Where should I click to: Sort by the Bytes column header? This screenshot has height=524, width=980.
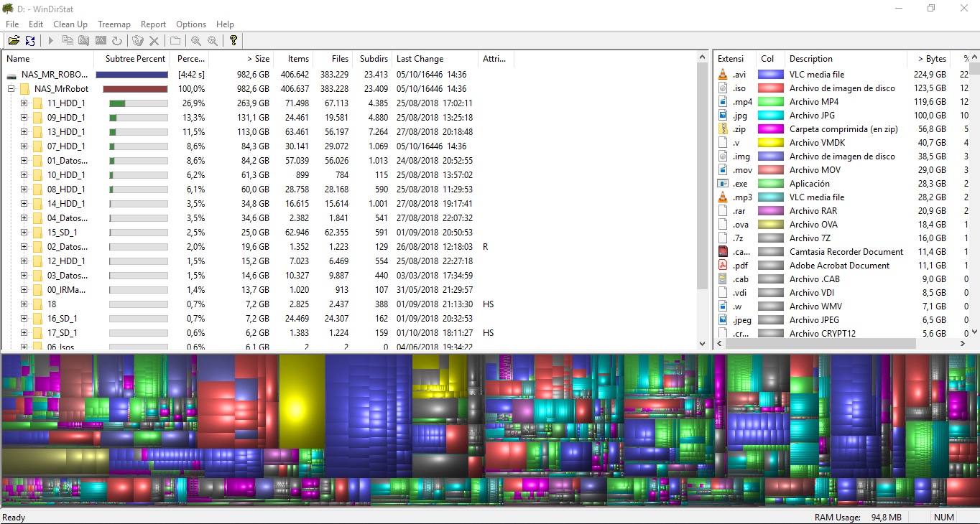[x=931, y=58]
